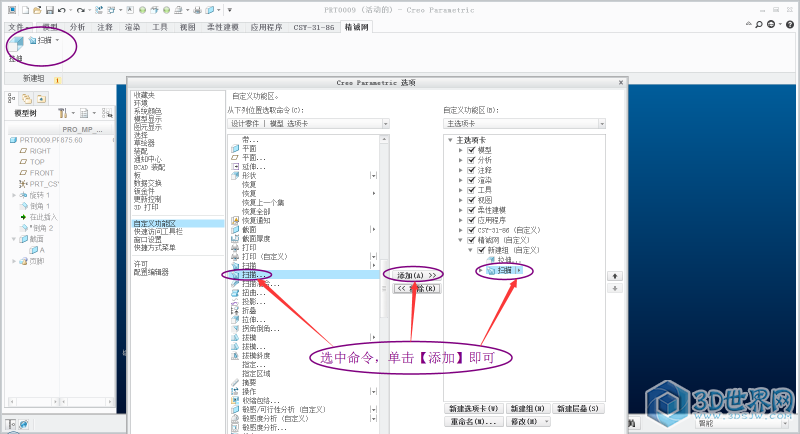
Task: Open the 主选项卡 dropdown
Action: [524, 123]
